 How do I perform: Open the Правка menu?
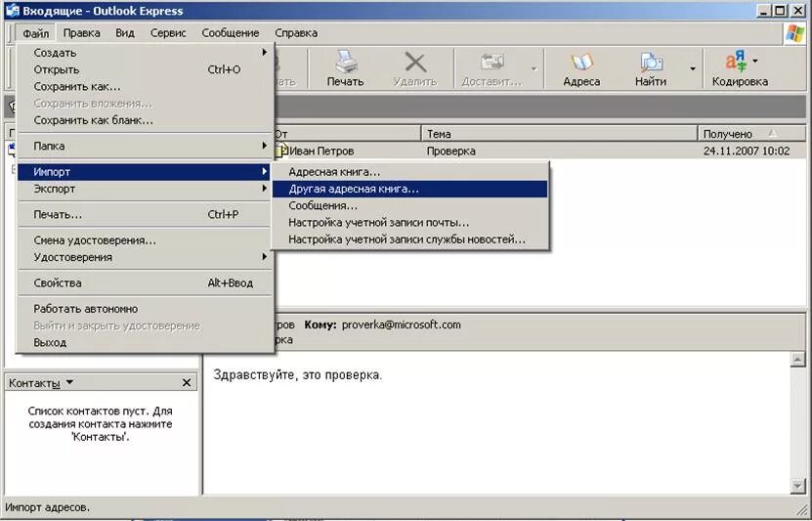[x=81, y=33]
